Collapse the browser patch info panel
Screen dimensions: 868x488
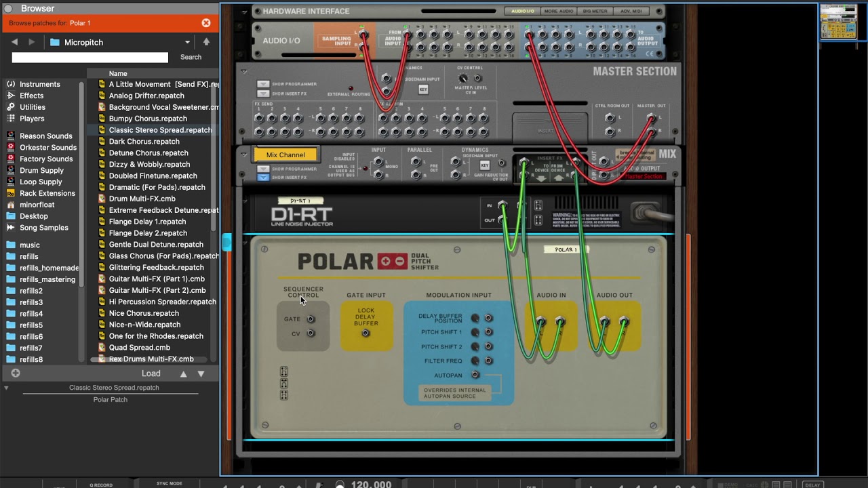pos(6,388)
